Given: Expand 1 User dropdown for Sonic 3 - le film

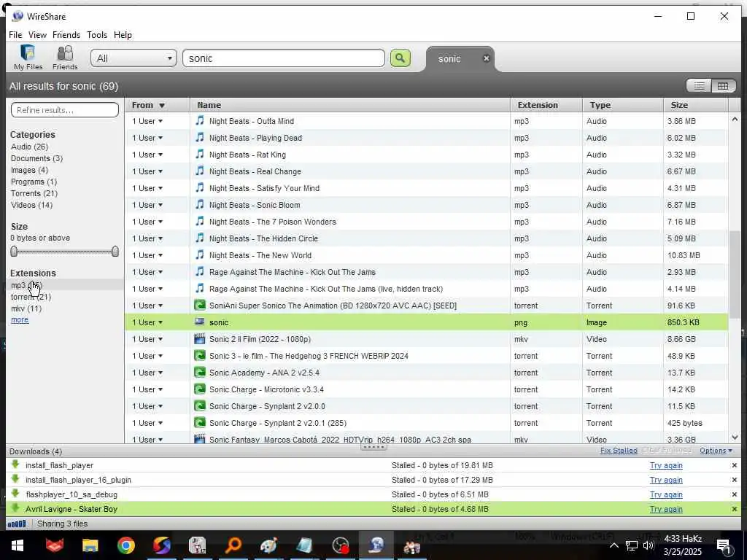Looking at the screenshot, I should 147,356.
